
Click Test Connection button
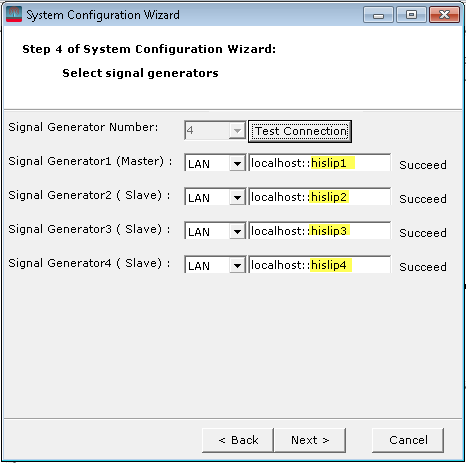coord(300,131)
